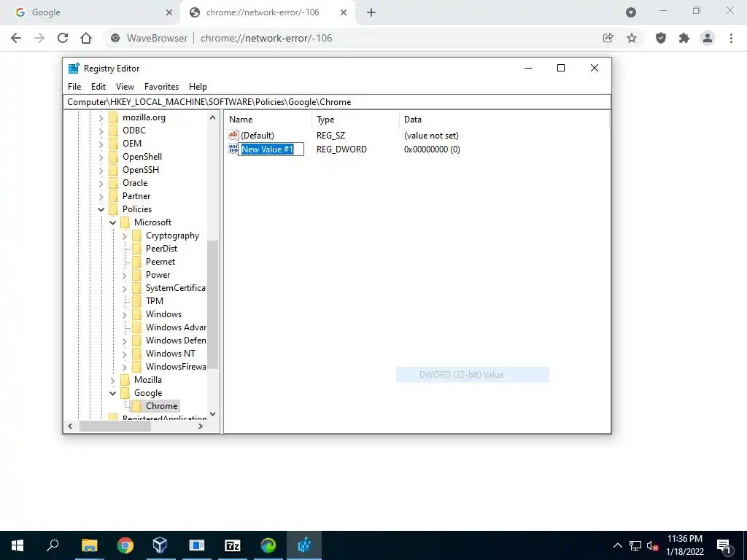
Task: Click the New Value #1 name edit box
Action: click(271, 149)
